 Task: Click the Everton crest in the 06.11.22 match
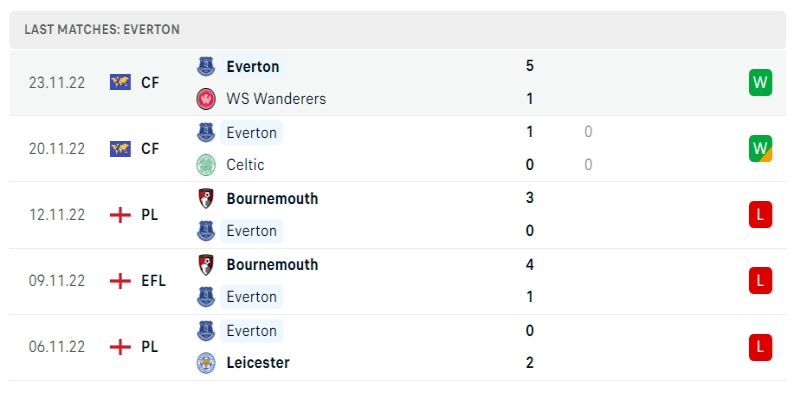(x=206, y=330)
